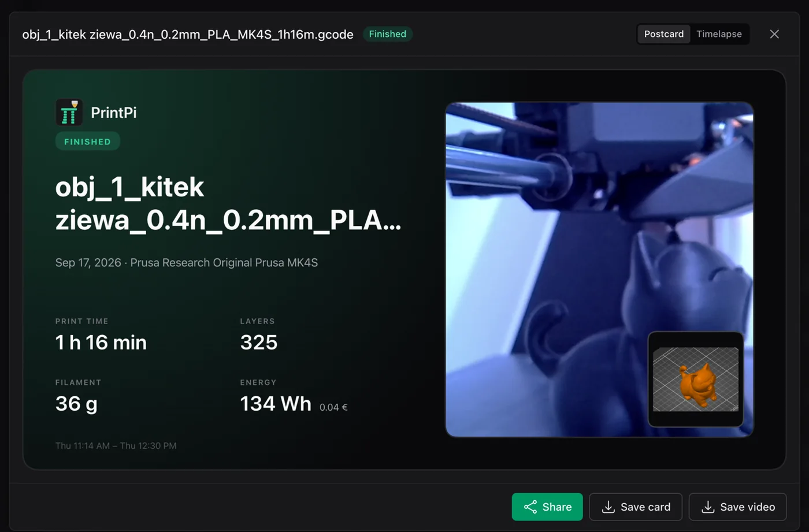The width and height of the screenshot is (809, 532).
Task: Click the Save card button
Action: [x=636, y=507]
